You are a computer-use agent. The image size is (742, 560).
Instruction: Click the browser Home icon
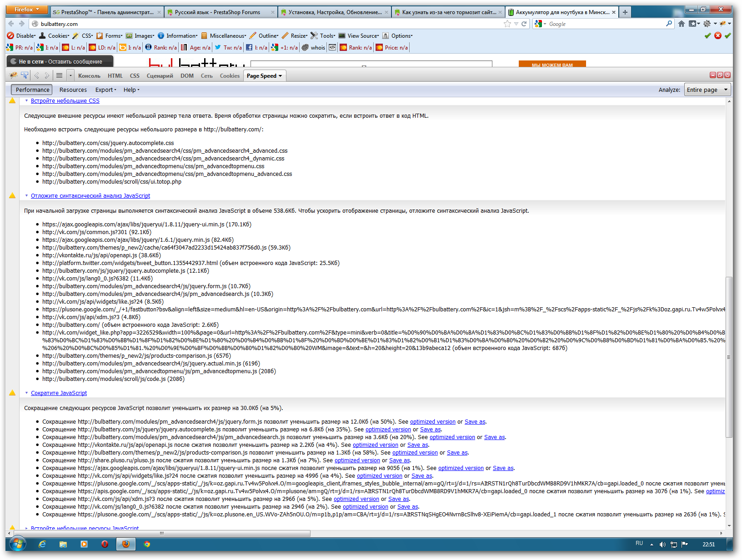click(681, 24)
